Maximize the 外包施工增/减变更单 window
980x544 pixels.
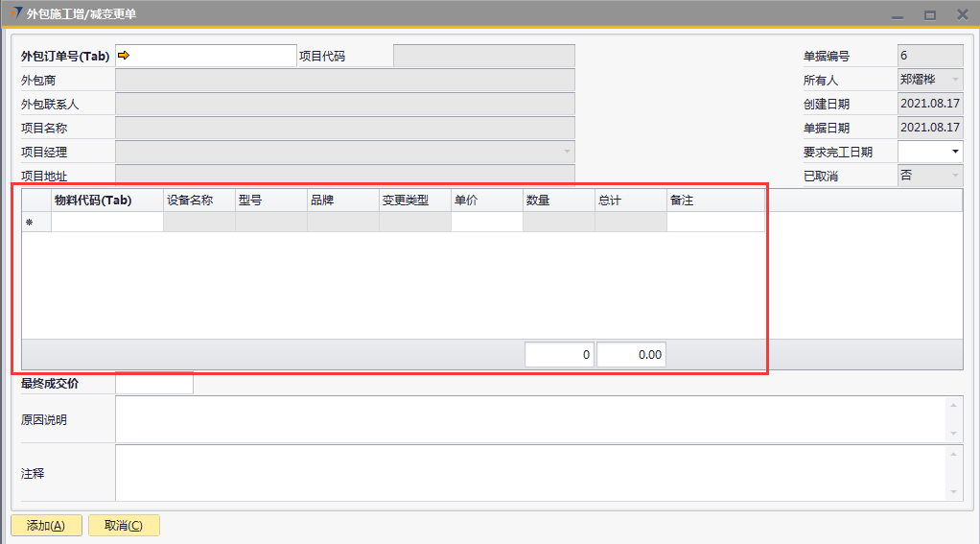929,15
